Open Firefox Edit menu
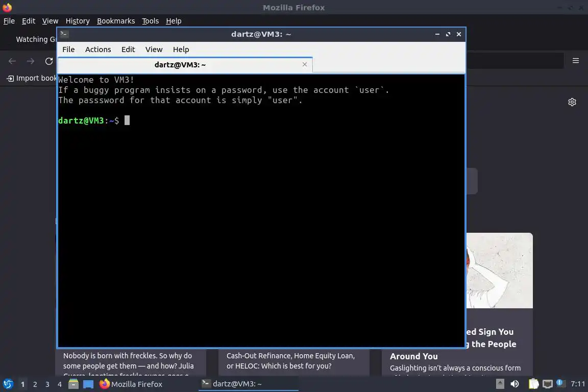Image resolution: width=588 pixels, height=392 pixels. point(29,21)
